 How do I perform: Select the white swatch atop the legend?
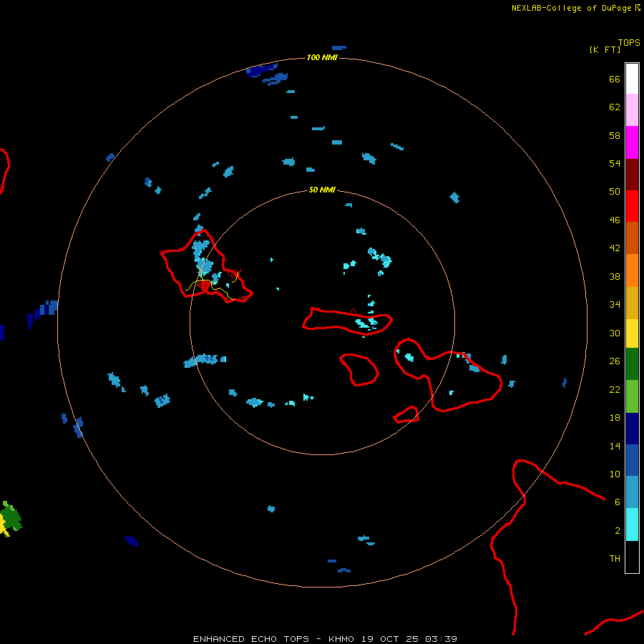coord(632,79)
